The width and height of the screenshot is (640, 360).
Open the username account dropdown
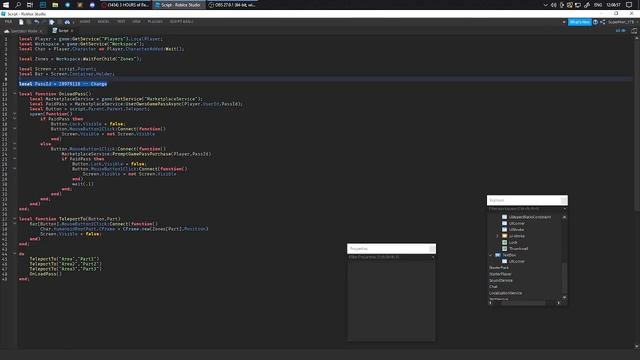point(622,22)
